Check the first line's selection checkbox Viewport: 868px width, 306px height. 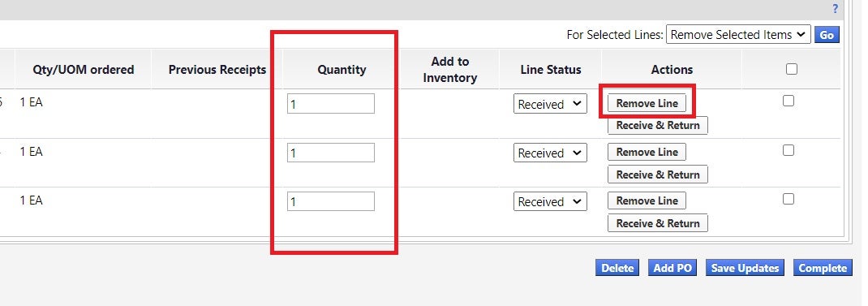click(x=789, y=101)
